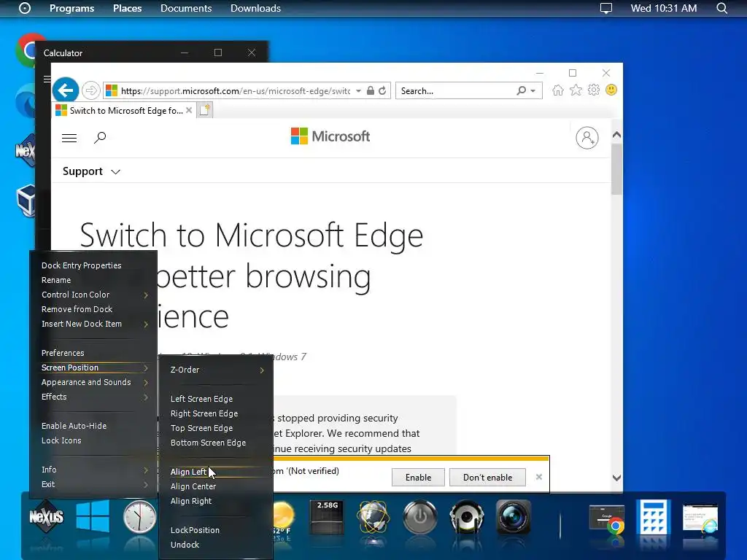Switch to the Calculator icon in dock
The width and height of the screenshot is (747, 560).
coord(653,517)
